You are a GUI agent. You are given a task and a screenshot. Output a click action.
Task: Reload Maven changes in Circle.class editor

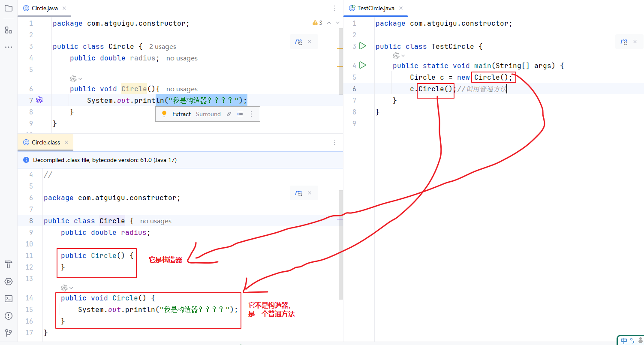298,193
